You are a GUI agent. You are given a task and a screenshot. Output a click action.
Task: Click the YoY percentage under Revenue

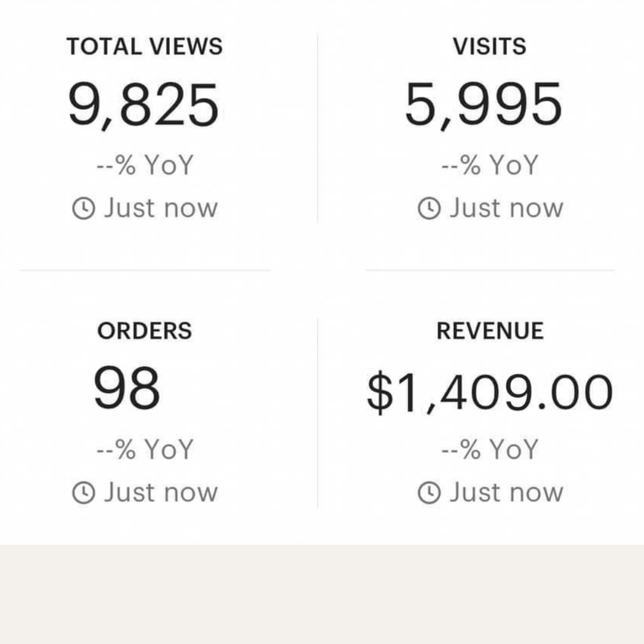click(490, 449)
